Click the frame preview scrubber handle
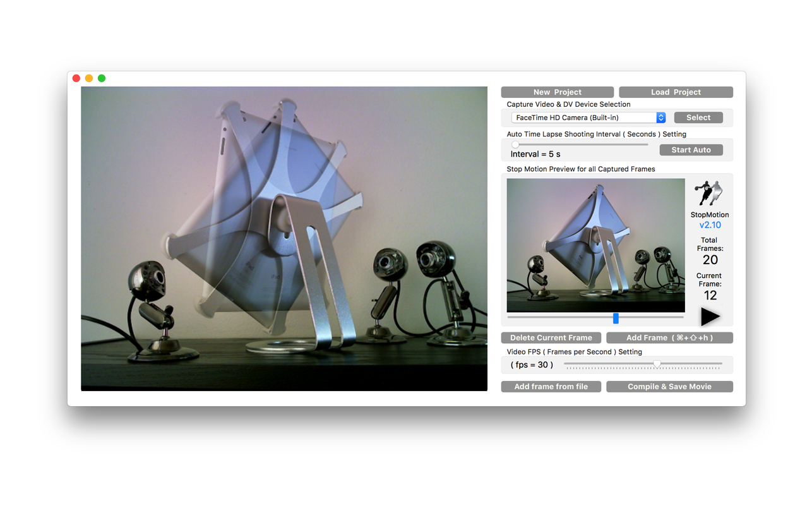Image resolution: width=812 pixels, height=508 pixels. [x=616, y=318]
